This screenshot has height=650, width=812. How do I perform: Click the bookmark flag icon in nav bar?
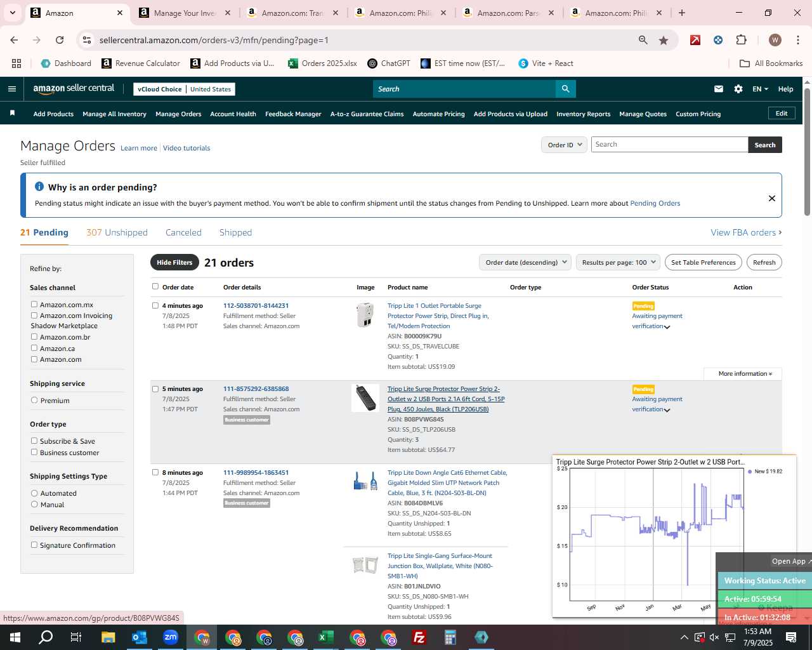tap(12, 114)
